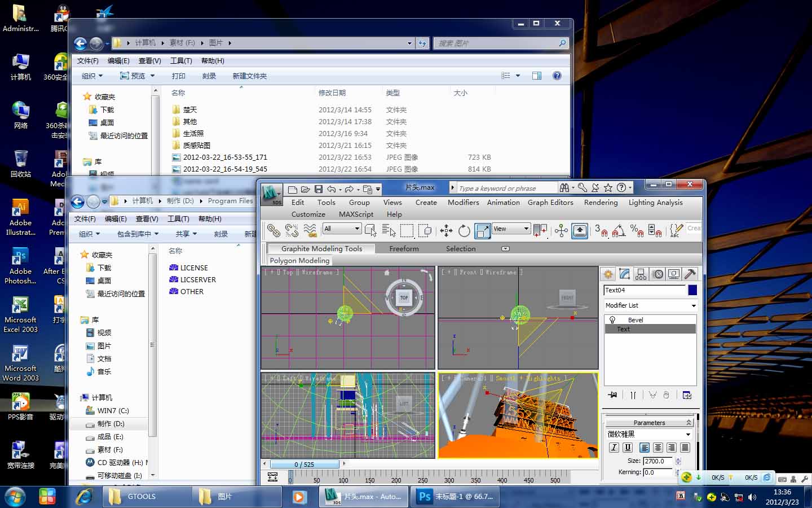Toggle Show End Result button
Screen dimensions: 812x508
[633, 395]
